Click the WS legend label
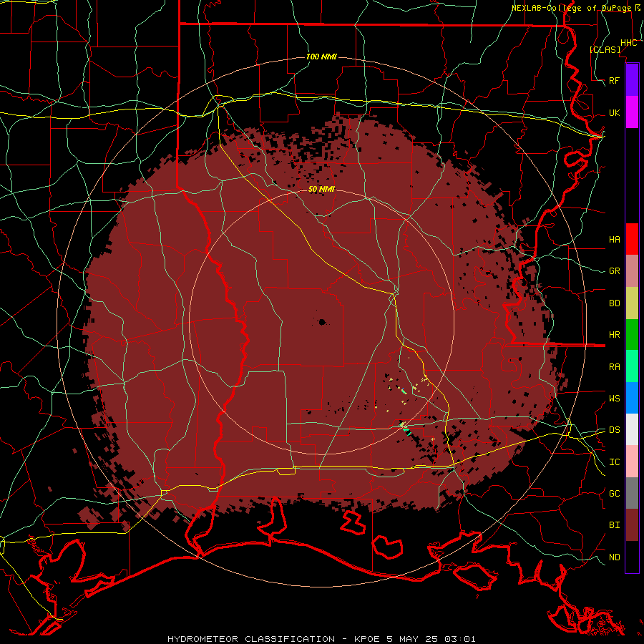Image resolution: width=644 pixels, height=644 pixels. coord(615,399)
